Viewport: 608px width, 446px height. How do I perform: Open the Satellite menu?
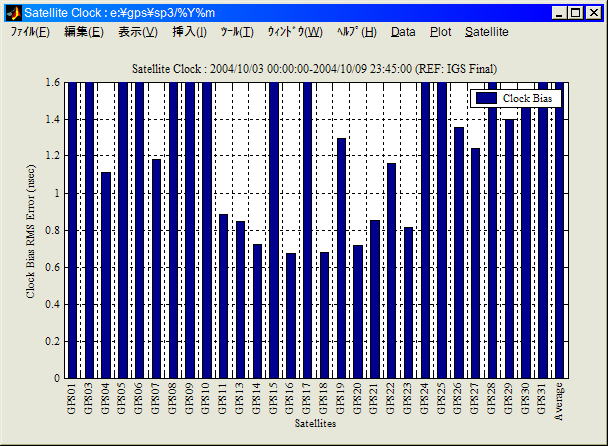coord(487,32)
